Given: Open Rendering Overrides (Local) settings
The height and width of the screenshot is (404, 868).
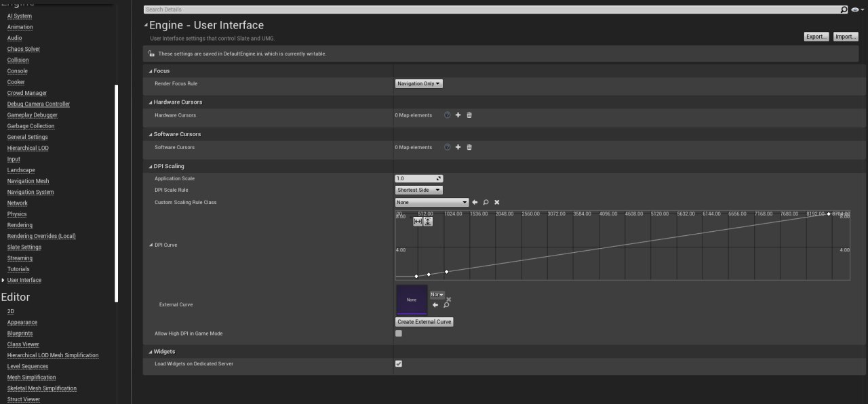Looking at the screenshot, I should 41,237.
